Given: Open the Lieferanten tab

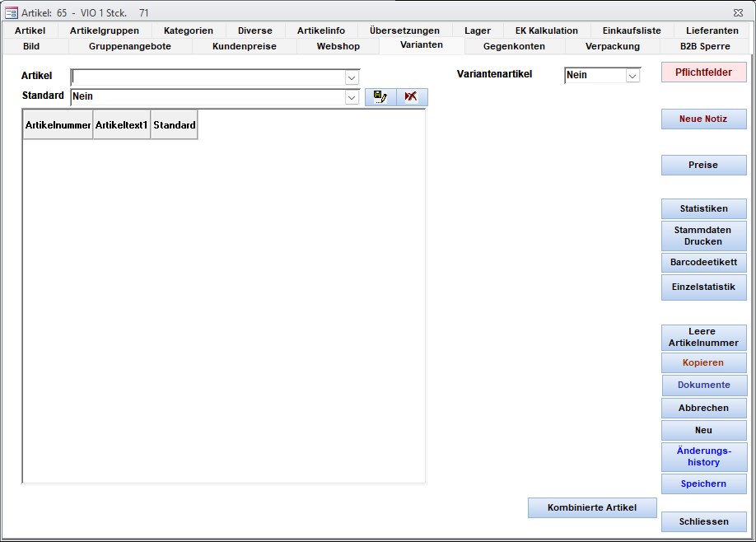Looking at the screenshot, I should [711, 30].
